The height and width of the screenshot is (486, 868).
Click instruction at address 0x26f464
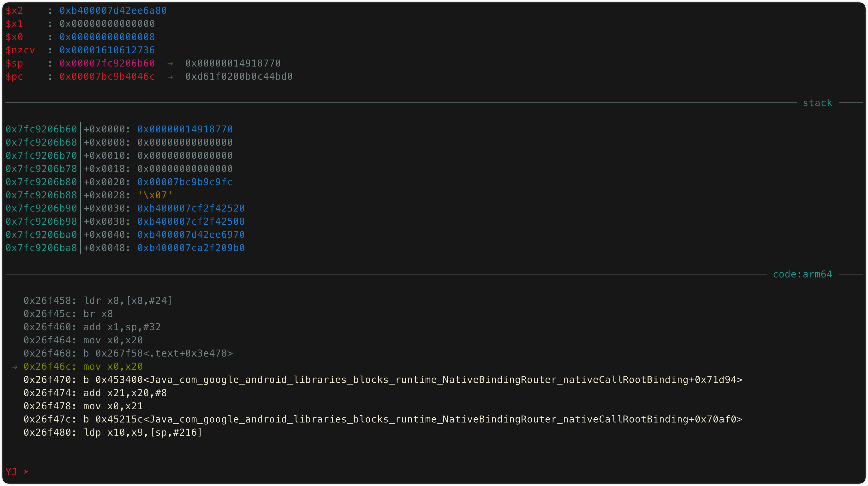(83, 340)
